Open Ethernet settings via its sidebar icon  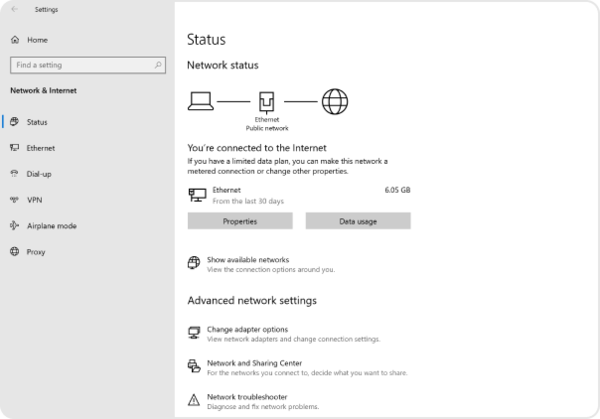coord(14,148)
